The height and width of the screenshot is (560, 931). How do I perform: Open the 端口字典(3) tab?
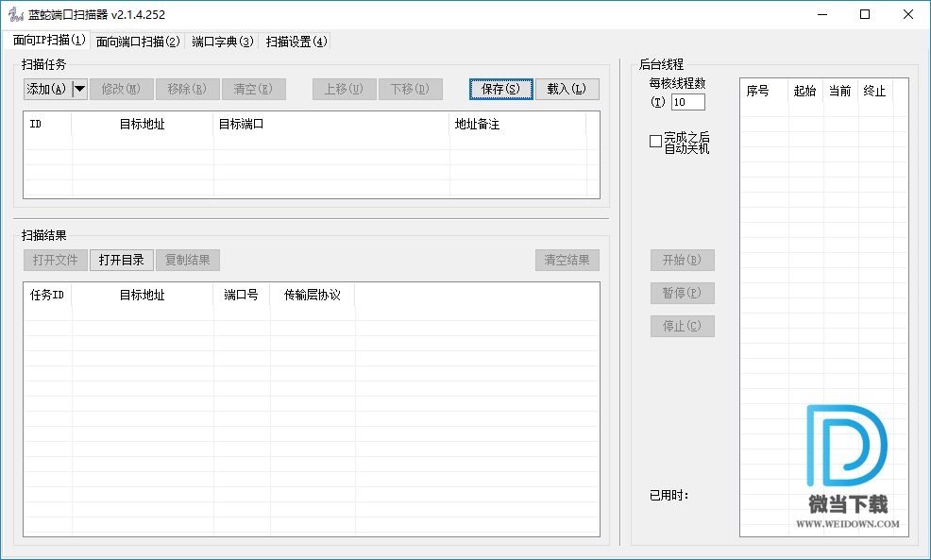pos(222,42)
